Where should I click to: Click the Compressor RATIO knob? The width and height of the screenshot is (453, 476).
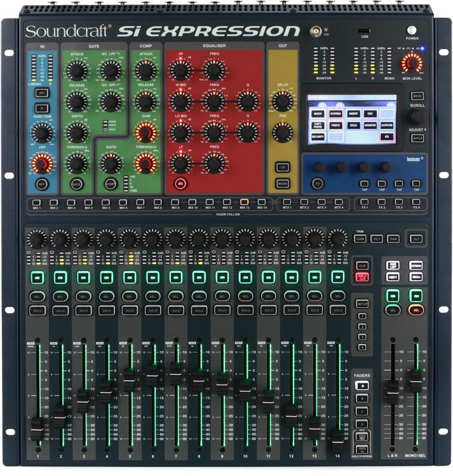click(111, 163)
